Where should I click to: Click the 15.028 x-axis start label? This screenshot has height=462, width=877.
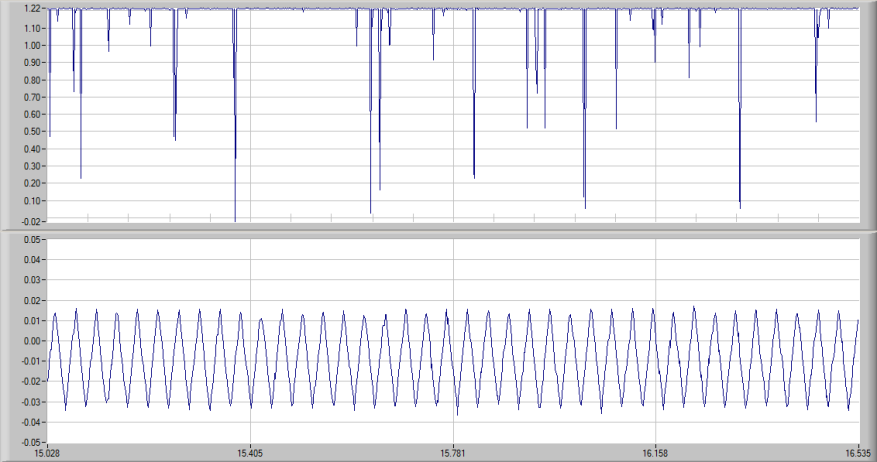click(48, 452)
